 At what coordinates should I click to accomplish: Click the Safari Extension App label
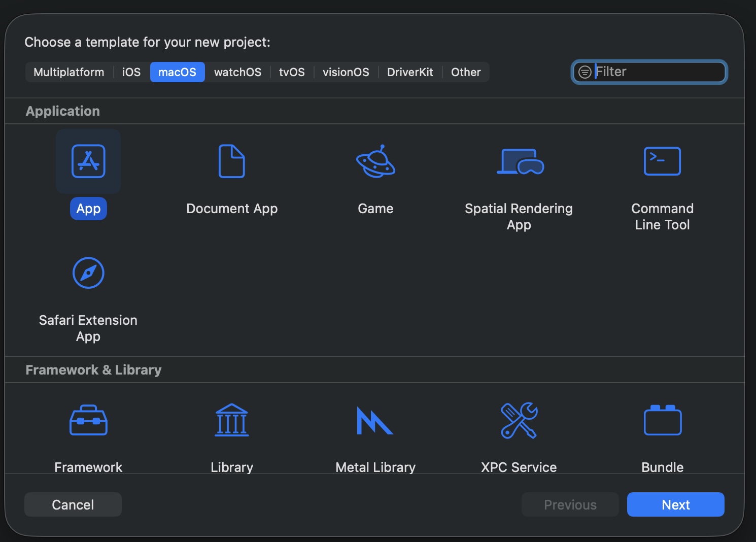(88, 328)
